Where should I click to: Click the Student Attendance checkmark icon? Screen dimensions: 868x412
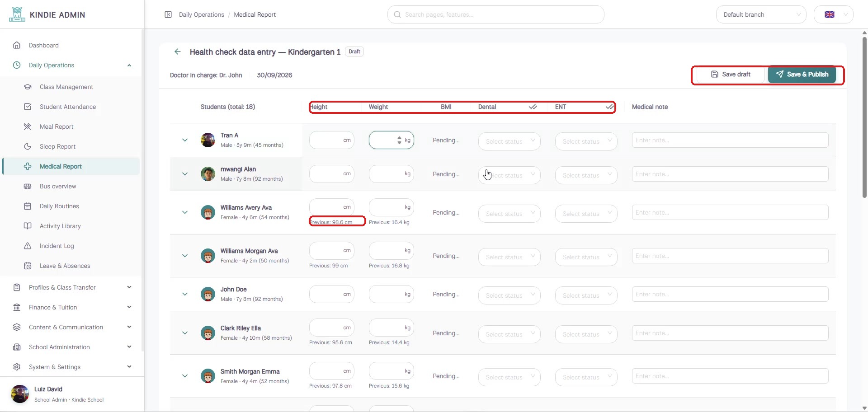tap(28, 107)
